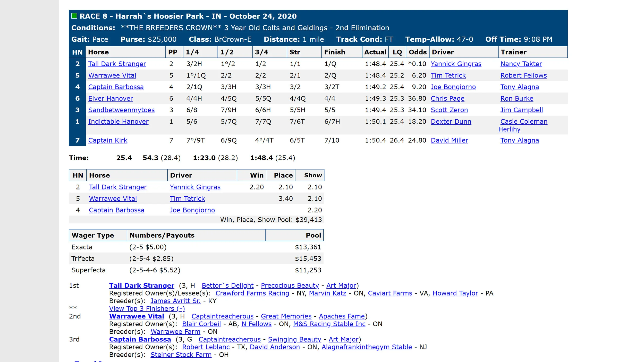Open Captain Kirk horse link
Image resolution: width=644 pixels, height=362 pixels.
[x=108, y=140]
